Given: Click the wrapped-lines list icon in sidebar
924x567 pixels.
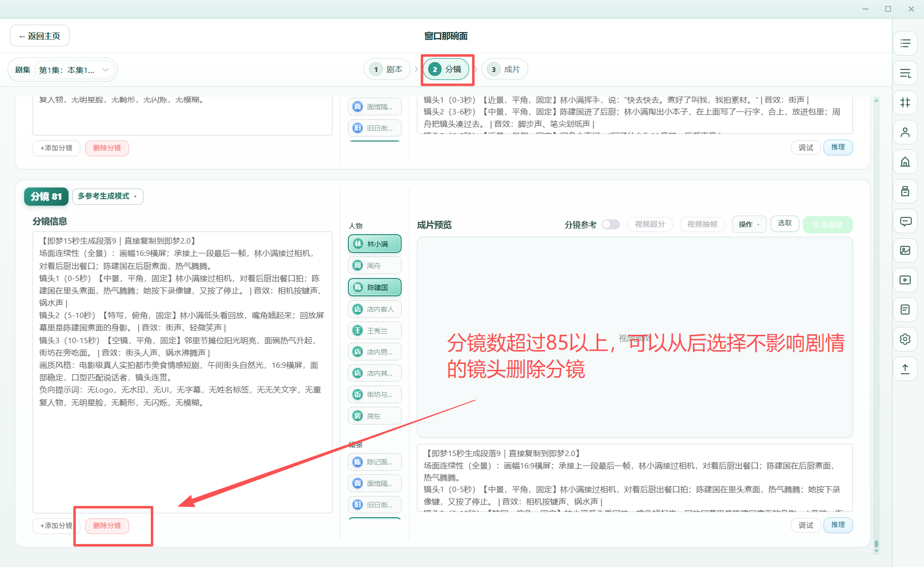Looking at the screenshot, I should 905,73.
